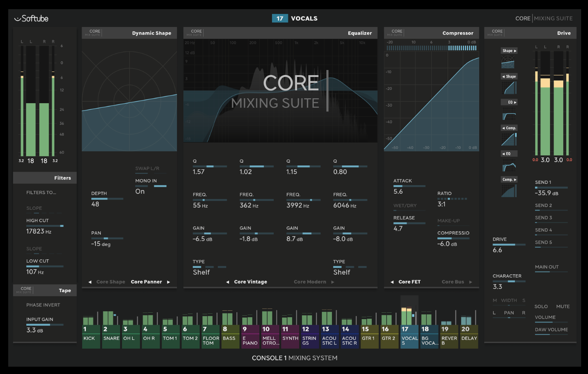This screenshot has height=374, width=588.
Task: Click the Shape ▶ routing label
Action: (509, 51)
